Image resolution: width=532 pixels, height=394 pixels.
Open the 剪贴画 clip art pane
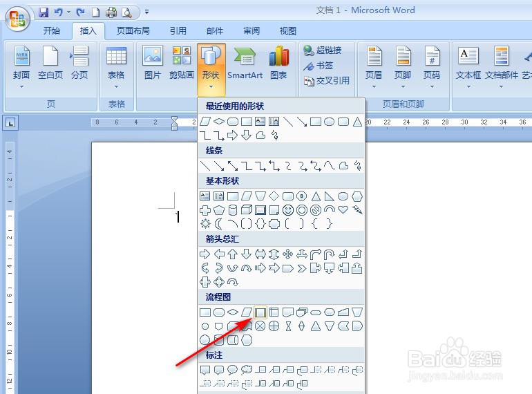pyautogui.click(x=182, y=63)
